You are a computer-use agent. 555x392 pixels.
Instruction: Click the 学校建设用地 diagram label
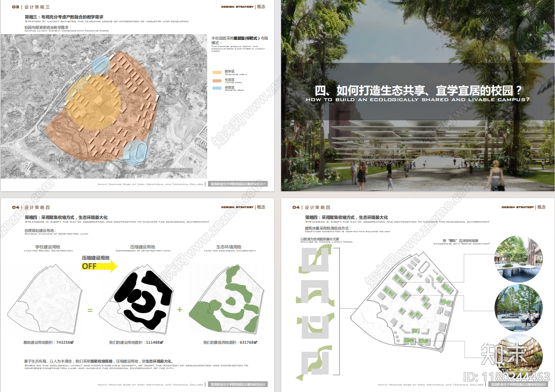(x=48, y=247)
